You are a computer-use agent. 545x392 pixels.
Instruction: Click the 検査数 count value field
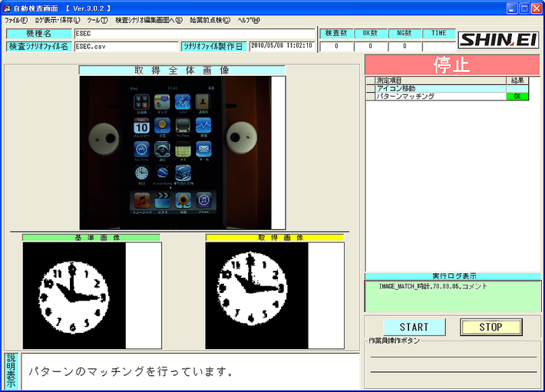click(x=336, y=46)
